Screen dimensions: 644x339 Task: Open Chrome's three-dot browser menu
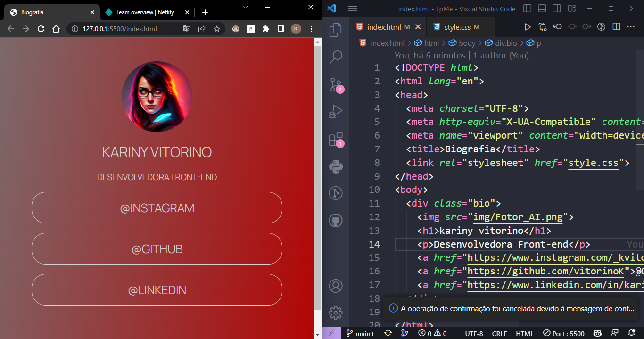click(x=311, y=29)
